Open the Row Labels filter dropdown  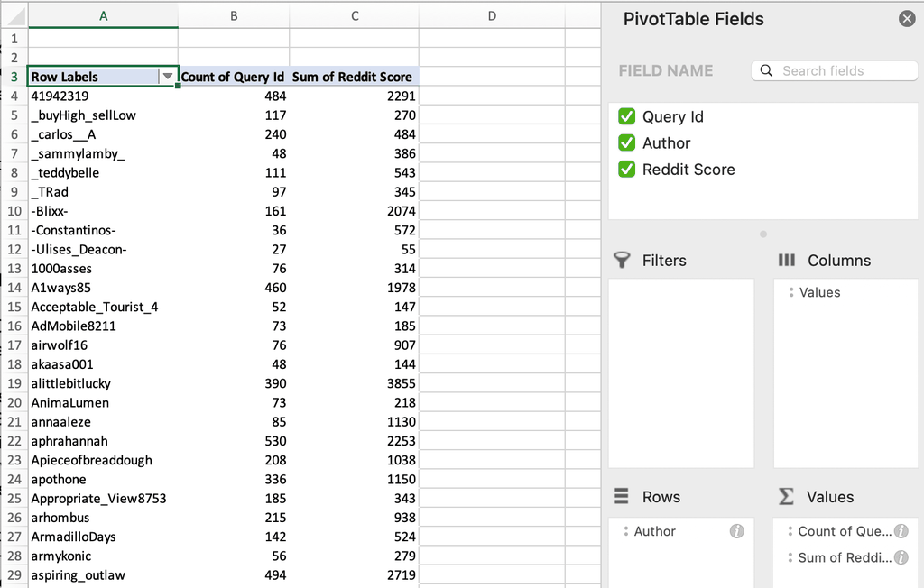coord(168,77)
